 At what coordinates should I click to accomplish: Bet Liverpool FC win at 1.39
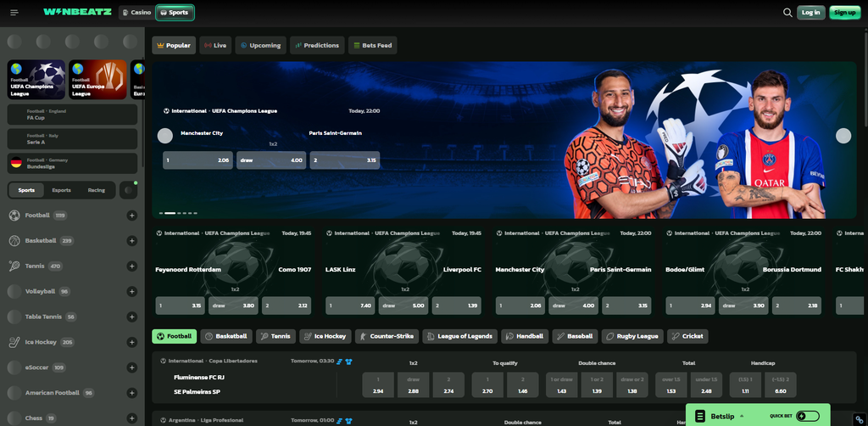pos(457,305)
